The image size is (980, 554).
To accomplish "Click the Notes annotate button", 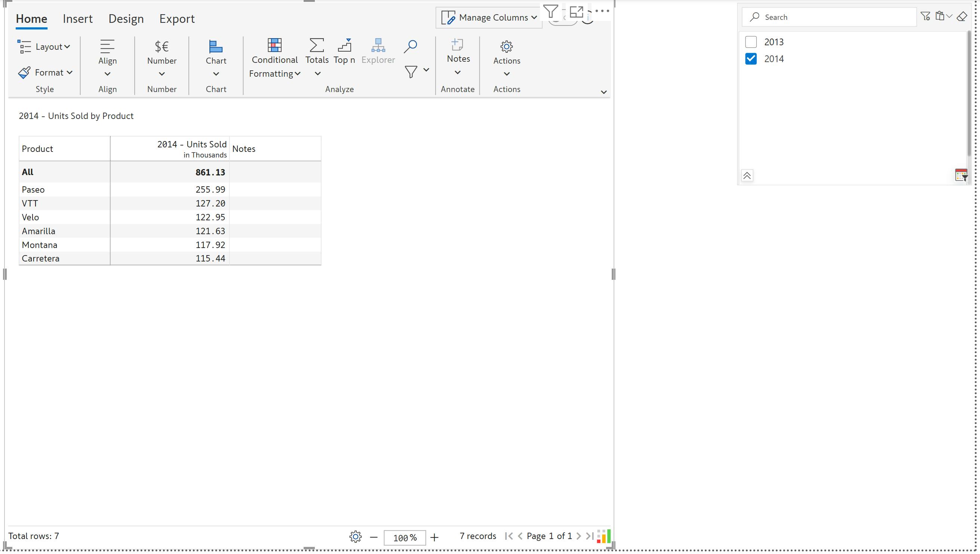I will pyautogui.click(x=458, y=57).
